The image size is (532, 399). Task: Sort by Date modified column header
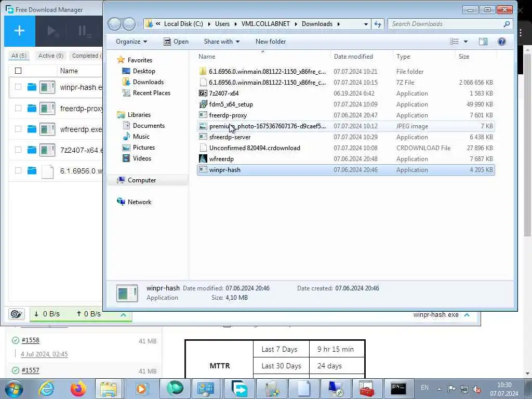pyautogui.click(x=353, y=57)
